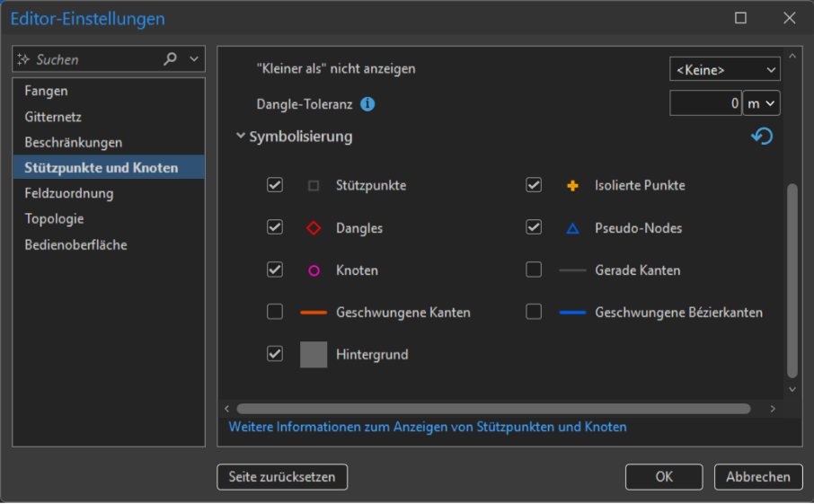Click the gray Gerade Kanten line symbol
Viewport: 814px width, 504px height.
[x=572, y=270]
